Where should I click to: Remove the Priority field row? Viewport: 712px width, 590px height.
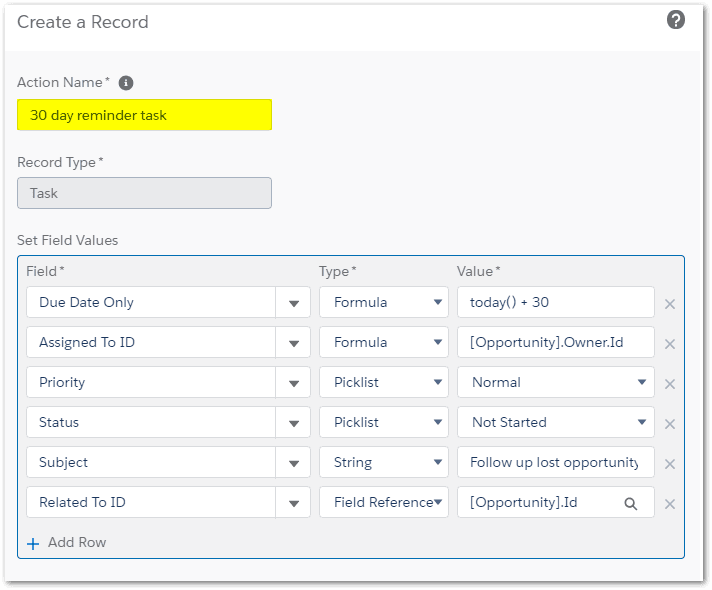point(670,384)
